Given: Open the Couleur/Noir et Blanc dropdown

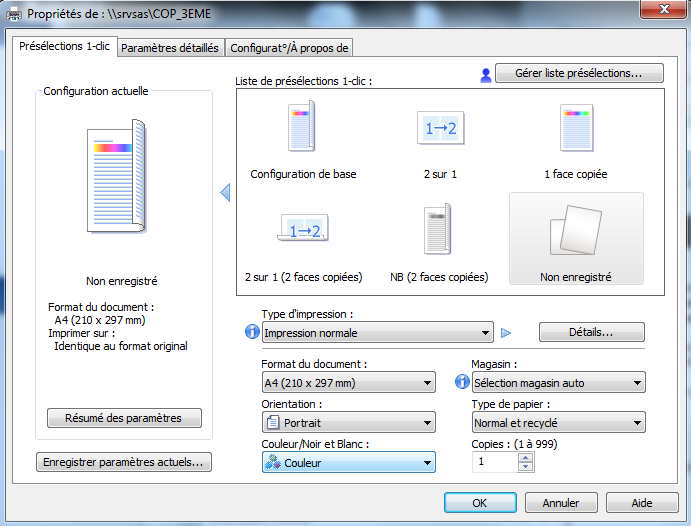Looking at the screenshot, I should (348, 462).
